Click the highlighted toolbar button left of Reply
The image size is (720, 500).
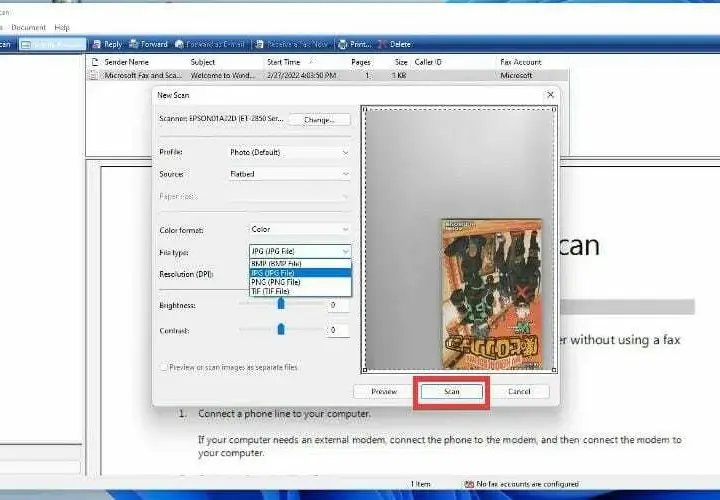pyautogui.click(x=52, y=44)
